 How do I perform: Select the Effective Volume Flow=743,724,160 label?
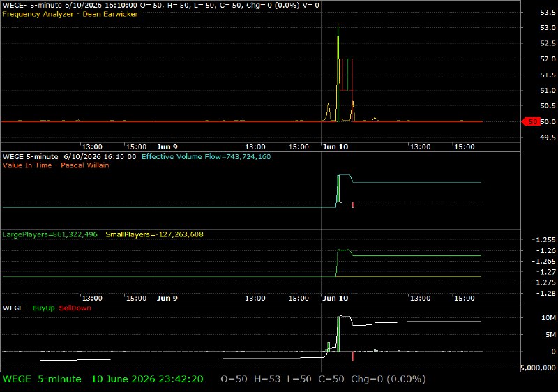click(206, 156)
